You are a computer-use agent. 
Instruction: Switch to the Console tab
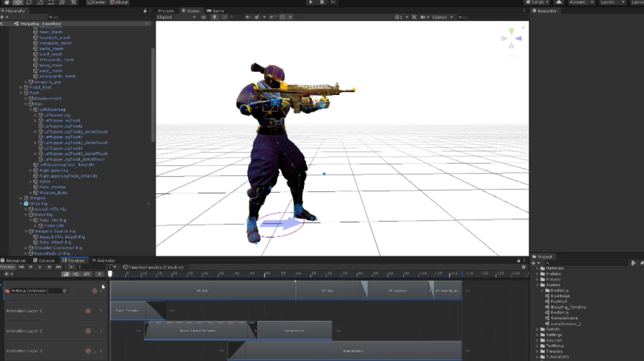[x=44, y=261]
